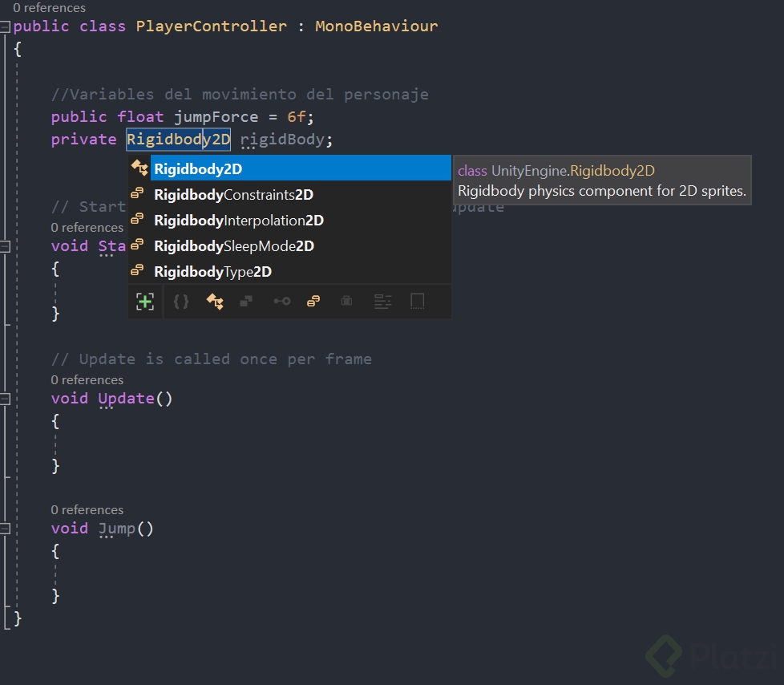Click the comment Update is called once per frame

tap(212, 359)
